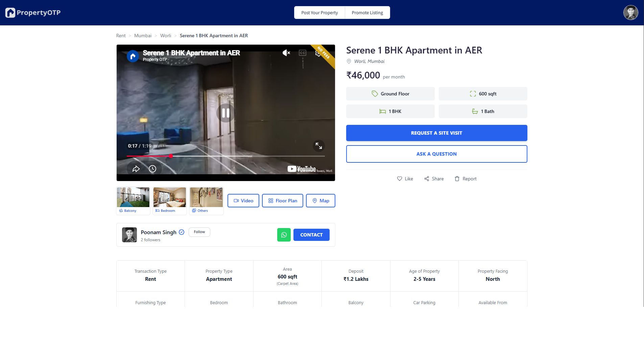The image size is (644, 361).
Task: Click the watch later clock icon
Action: [152, 169]
